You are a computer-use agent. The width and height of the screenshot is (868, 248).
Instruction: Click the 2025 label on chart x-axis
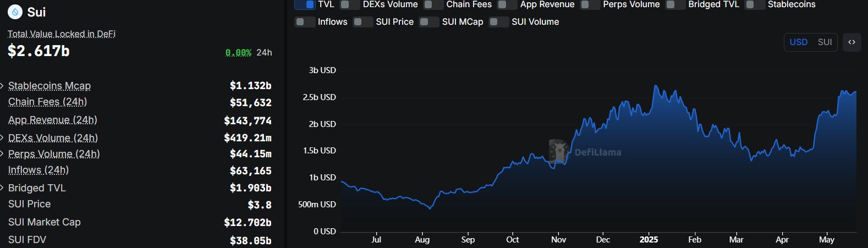coord(649,240)
